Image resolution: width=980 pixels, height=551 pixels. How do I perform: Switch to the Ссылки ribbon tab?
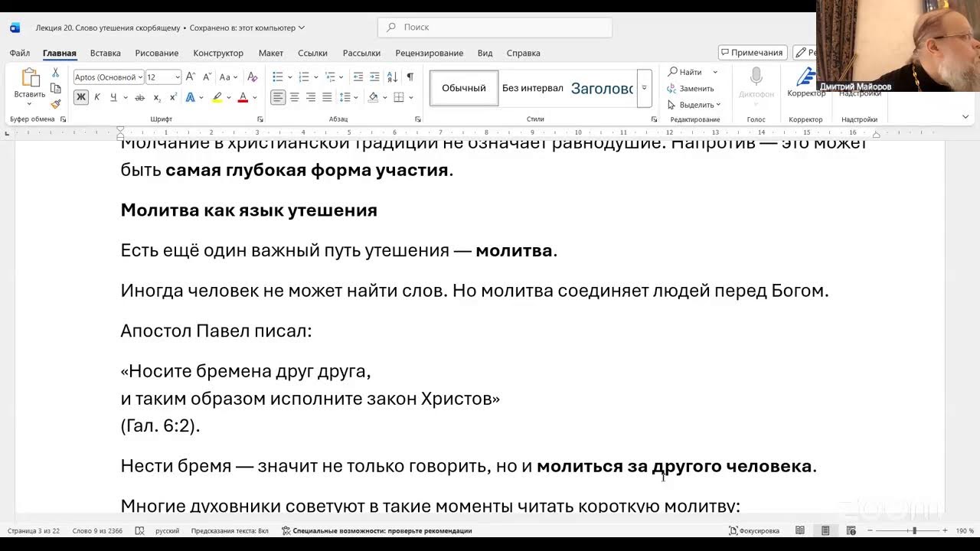click(312, 53)
